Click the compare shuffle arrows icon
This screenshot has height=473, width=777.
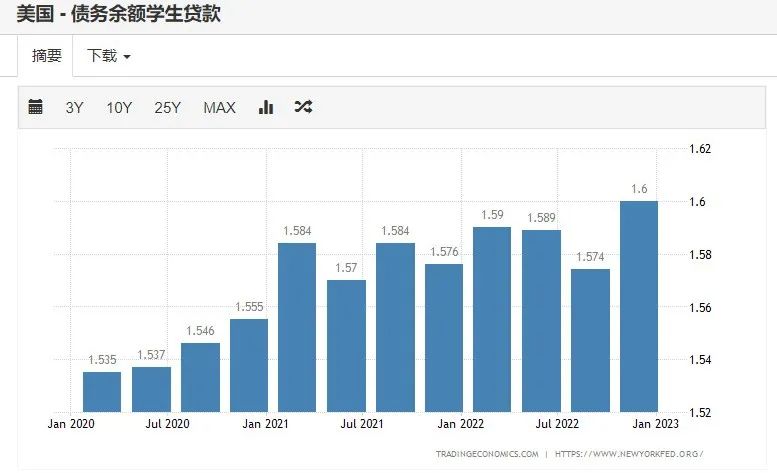tap(303, 107)
